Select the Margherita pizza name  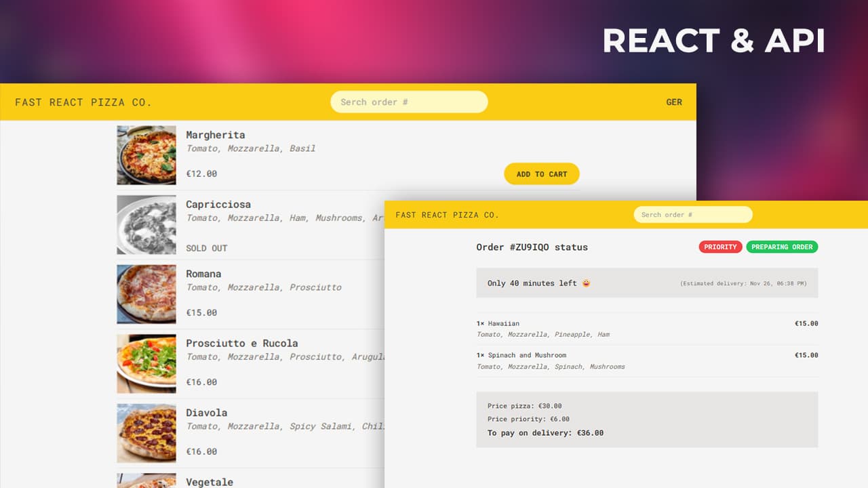click(216, 135)
